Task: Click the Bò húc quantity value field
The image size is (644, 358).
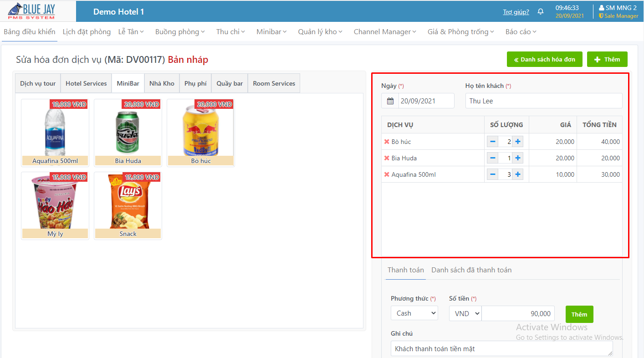Action: tap(505, 142)
